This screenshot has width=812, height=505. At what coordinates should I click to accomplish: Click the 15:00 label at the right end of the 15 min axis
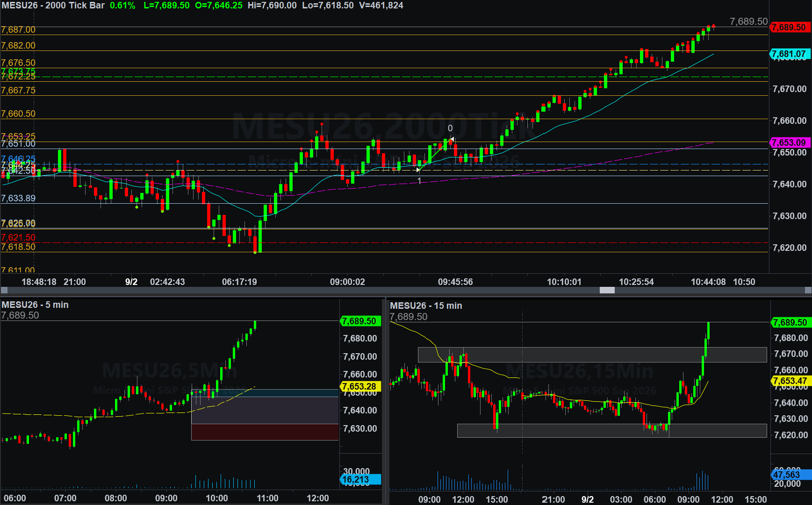(755, 500)
